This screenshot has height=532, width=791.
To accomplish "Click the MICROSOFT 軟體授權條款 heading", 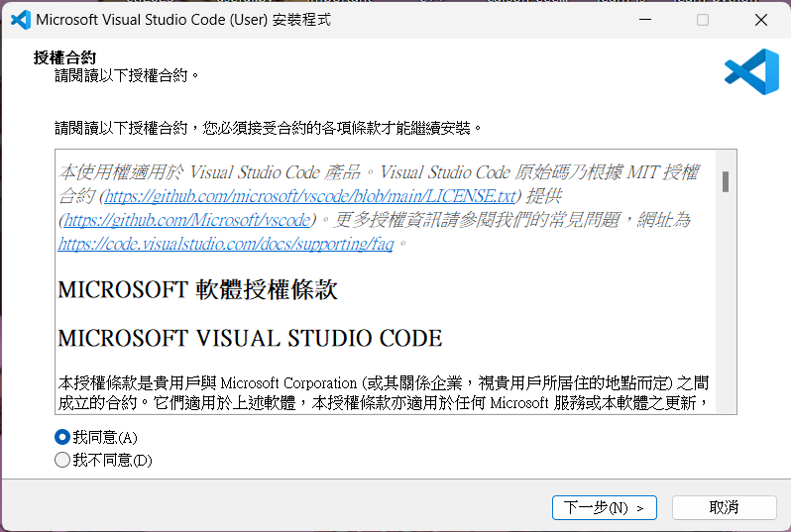I will pos(198,290).
